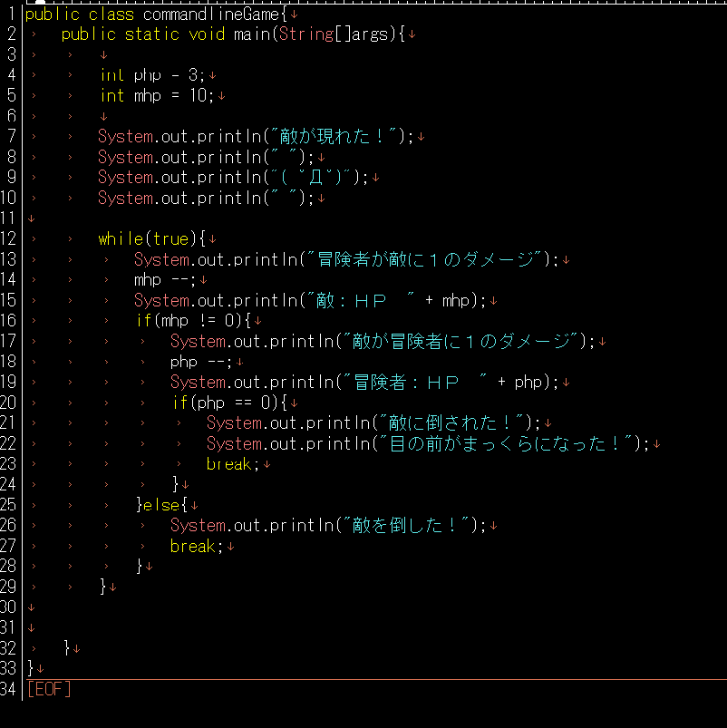The height and width of the screenshot is (728, 727).
Task: Click 'String' in the main method signature
Action: (306, 34)
